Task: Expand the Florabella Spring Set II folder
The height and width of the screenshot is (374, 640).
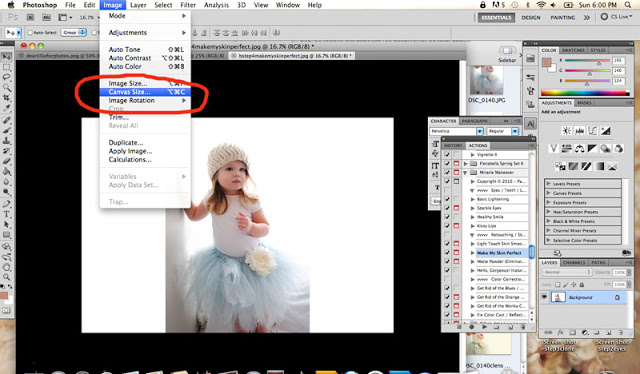Action: tap(465, 163)
